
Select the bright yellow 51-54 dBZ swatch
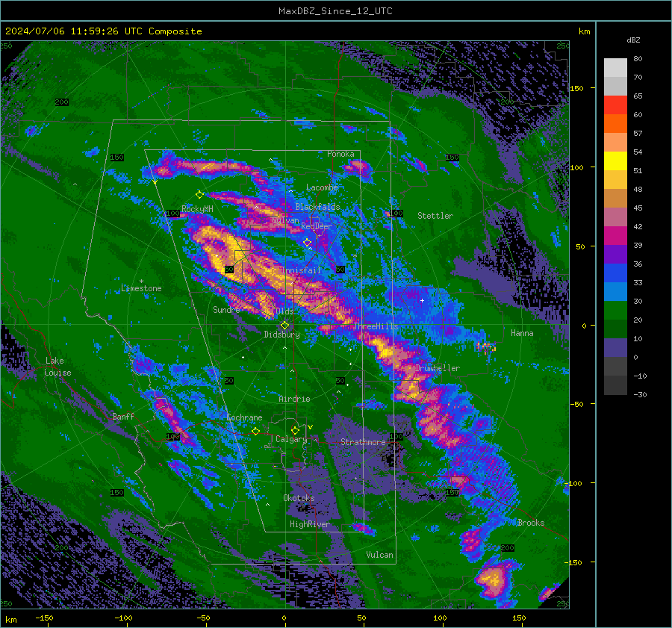pos(615,161)
